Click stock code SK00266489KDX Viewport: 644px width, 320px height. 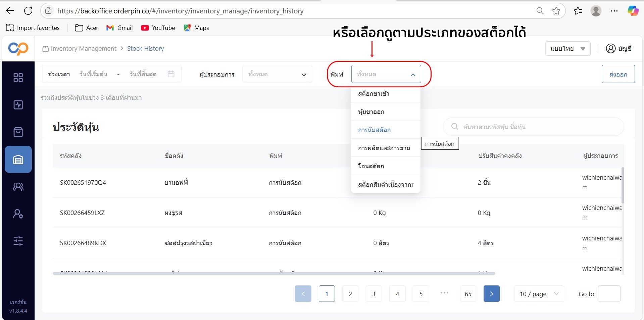[x=83, y=243]
